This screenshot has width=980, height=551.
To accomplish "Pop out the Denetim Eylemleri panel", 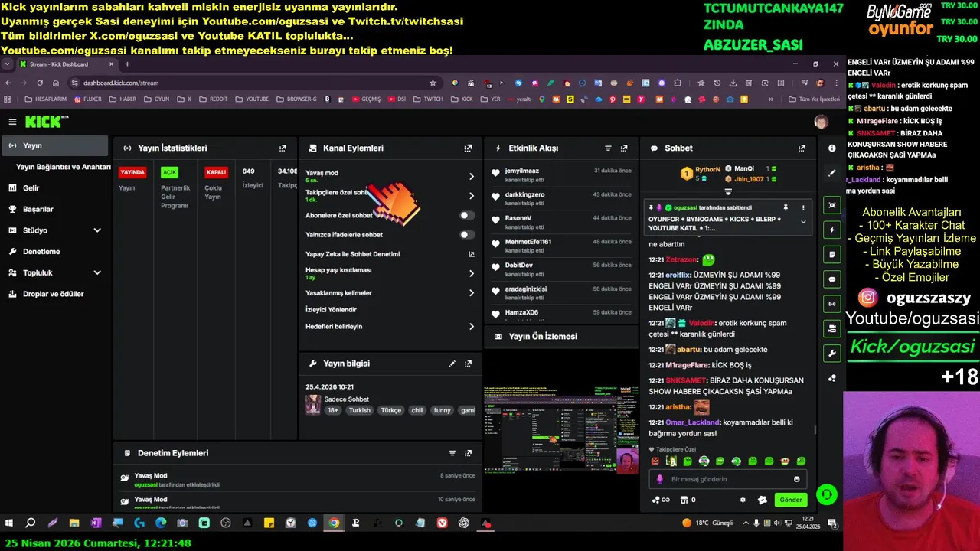I will tap(468, 453).
